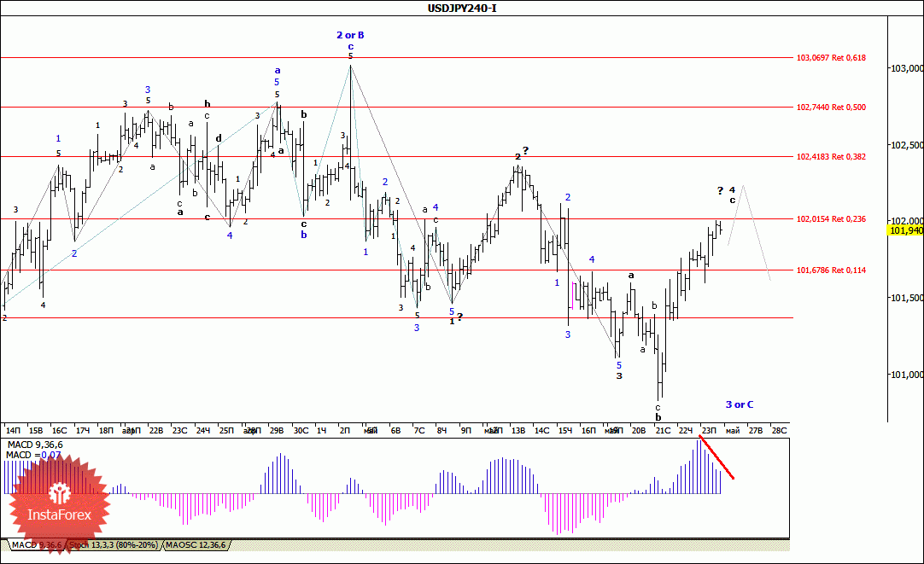Click the 16П date marker
The height and width of the screenshot is (564, 924).
588,430
